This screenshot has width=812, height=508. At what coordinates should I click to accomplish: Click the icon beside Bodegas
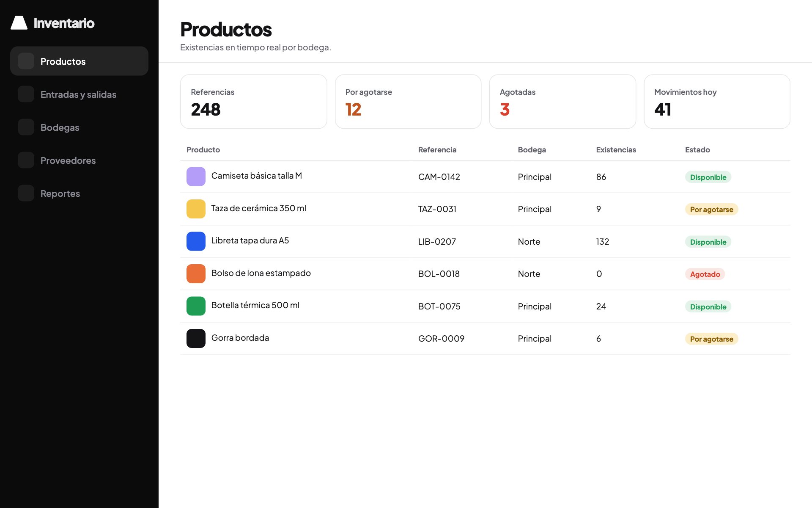pos(26,127)
